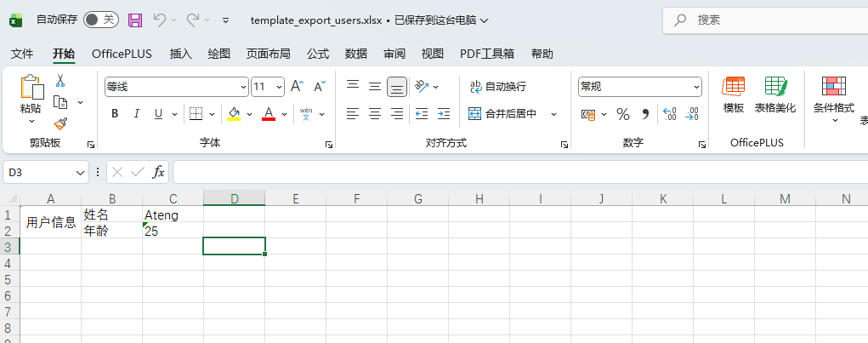The width and height of the screenshot is (868, 343).
Task: Toggle Bold formatting
Action: tap(115, 114)
